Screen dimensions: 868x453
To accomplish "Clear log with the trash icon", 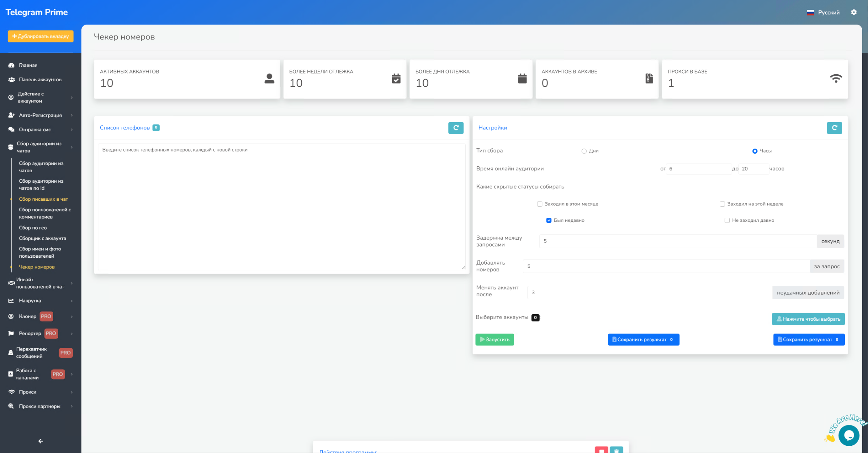I will (617, 450).
